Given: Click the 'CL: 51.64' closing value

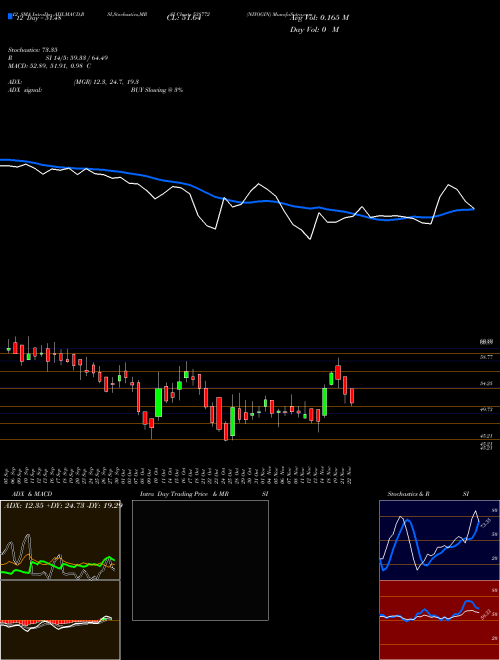Looking at the screenshot, I should 182,18.
